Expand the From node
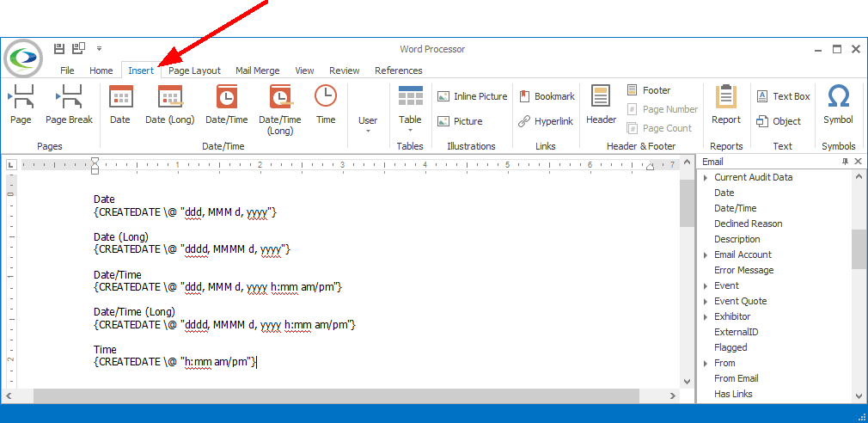The image size is (868, 423). click(706, 364)
